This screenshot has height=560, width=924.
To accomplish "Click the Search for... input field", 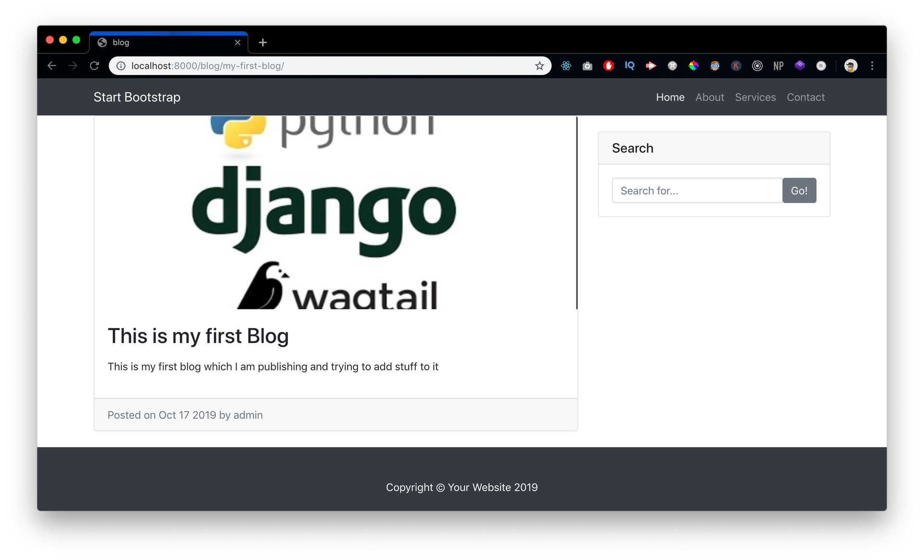I will (x=697, y=190).
